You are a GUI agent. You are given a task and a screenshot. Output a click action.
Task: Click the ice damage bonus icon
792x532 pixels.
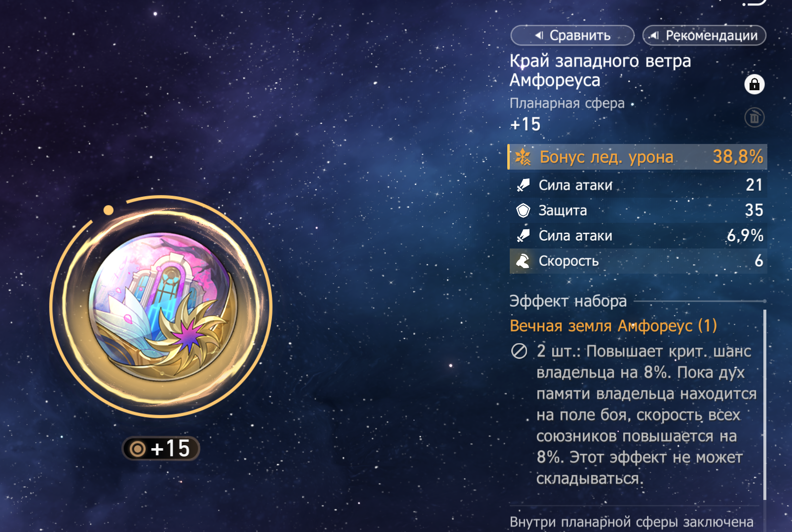point(523,157)
